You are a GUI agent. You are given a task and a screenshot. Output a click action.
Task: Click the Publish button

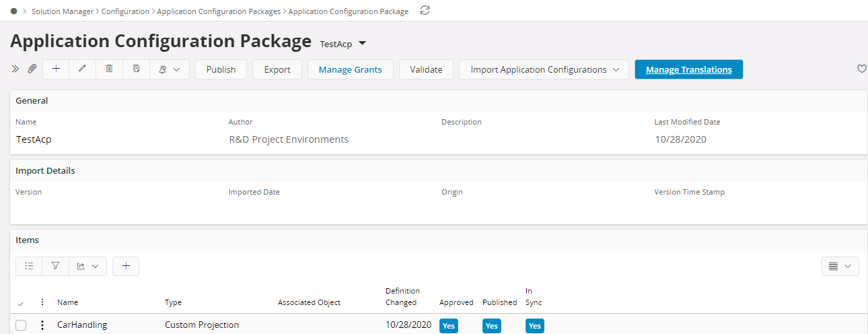pyautogui.click(x=221, y=69)
